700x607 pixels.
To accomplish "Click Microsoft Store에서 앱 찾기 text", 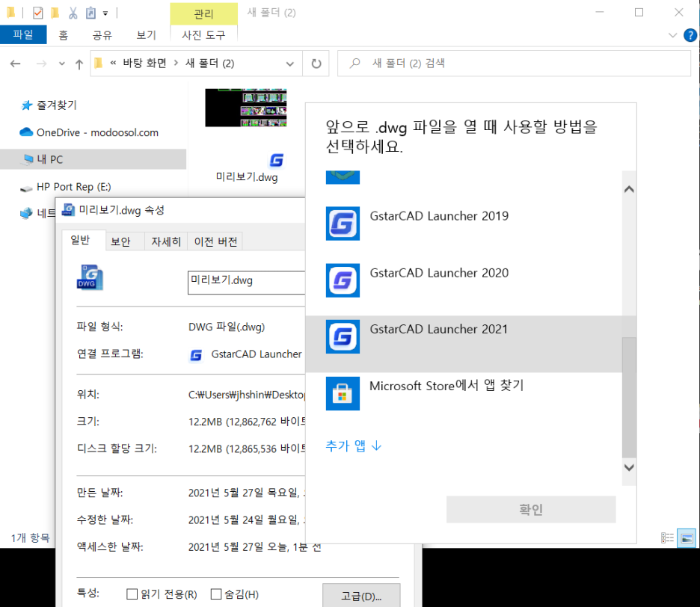I will pyautogui.click(x=446, y=386).
